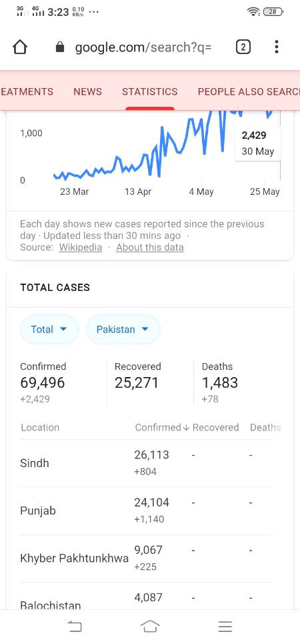Switch to the NEWS tab
This screenshot has width=300, height=644.
(87, 91)
